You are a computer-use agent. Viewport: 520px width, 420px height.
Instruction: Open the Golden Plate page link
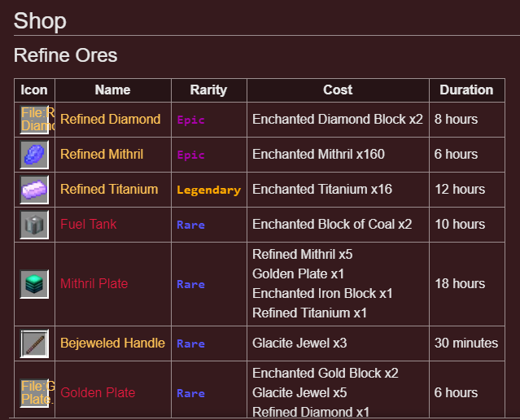98,393
